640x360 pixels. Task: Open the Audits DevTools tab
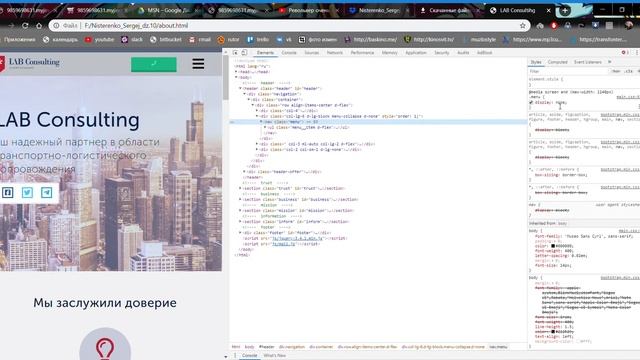click(x=463, y=53)
